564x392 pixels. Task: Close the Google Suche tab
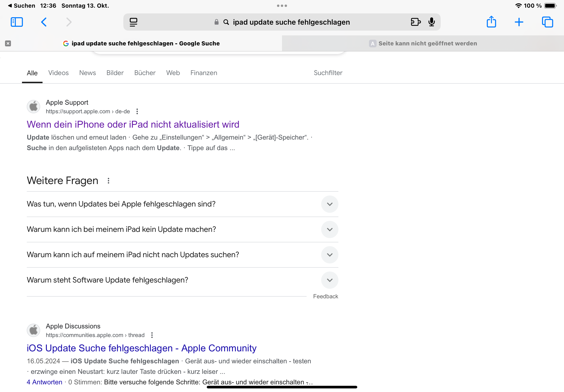pos(8,44)
